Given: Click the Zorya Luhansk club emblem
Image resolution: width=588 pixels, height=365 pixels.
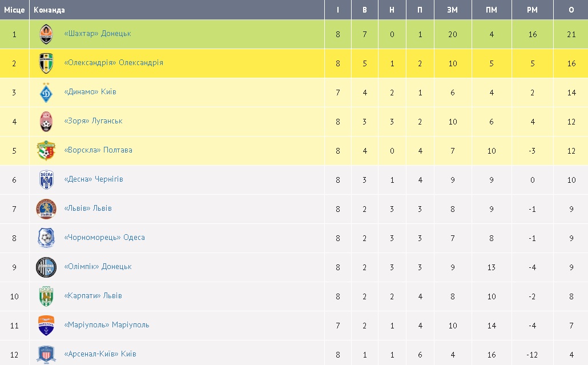Looking at the screenshot, I should 46,122.
